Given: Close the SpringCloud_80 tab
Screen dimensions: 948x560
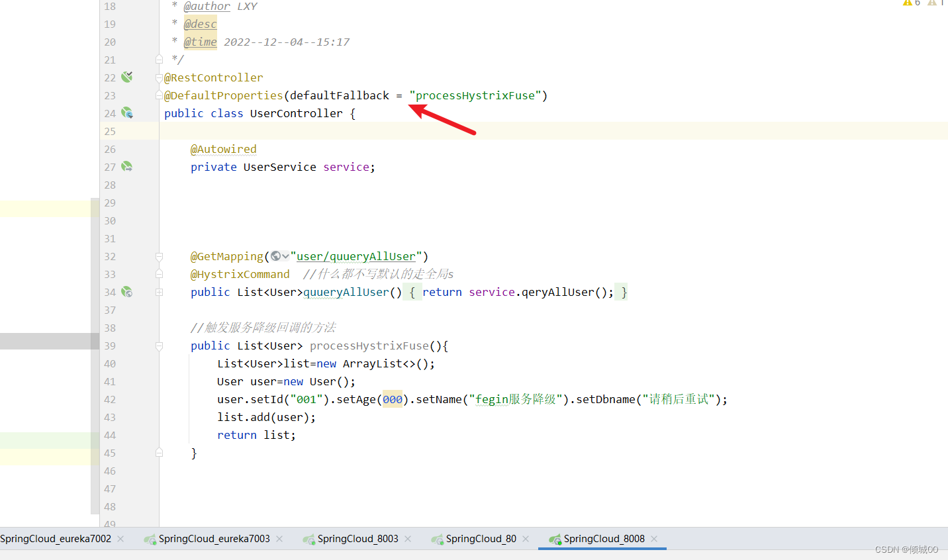Looking at the screenshot, I should [526, 539].
